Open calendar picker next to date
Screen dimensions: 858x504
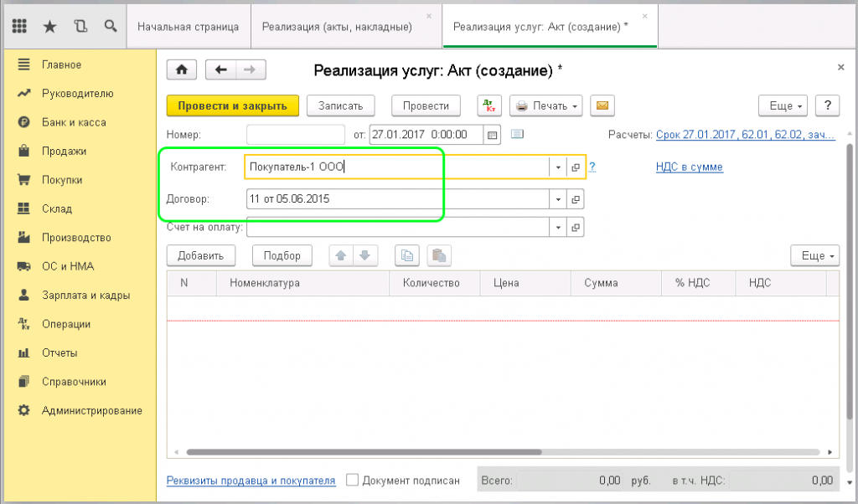tap(492, 135)
